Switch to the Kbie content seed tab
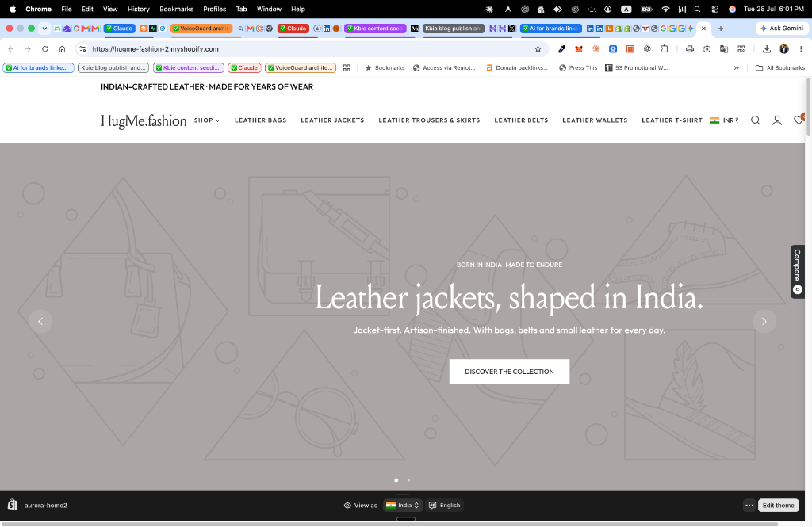 (x=375, y=29)
